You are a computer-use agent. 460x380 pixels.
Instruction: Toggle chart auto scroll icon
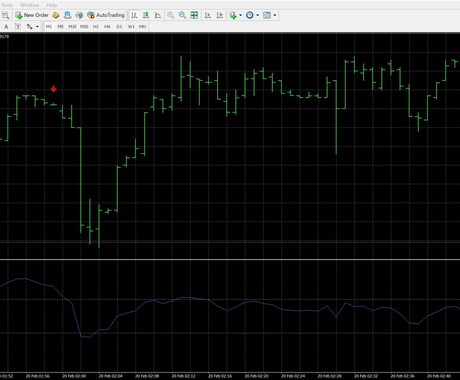[x=208, y=15]
